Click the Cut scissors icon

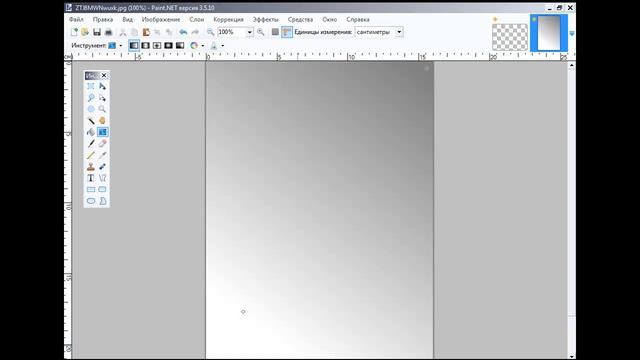tap(122, 32)
